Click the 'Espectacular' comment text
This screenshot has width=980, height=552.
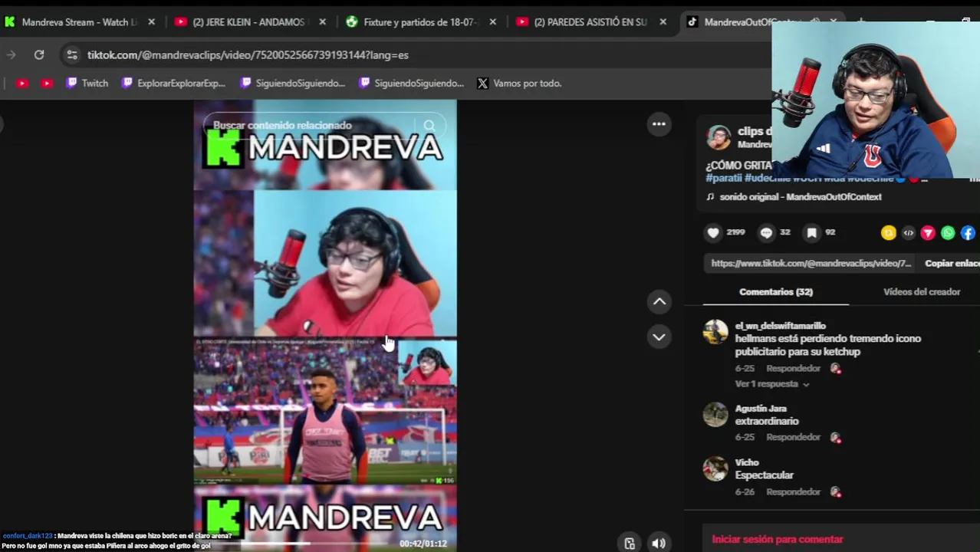click(764, 475)
